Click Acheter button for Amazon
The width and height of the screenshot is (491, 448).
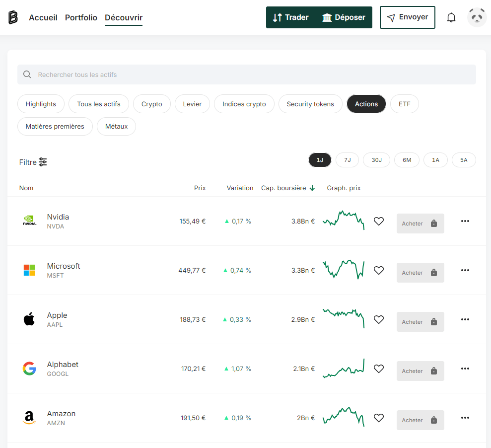[x=420, y=420]
